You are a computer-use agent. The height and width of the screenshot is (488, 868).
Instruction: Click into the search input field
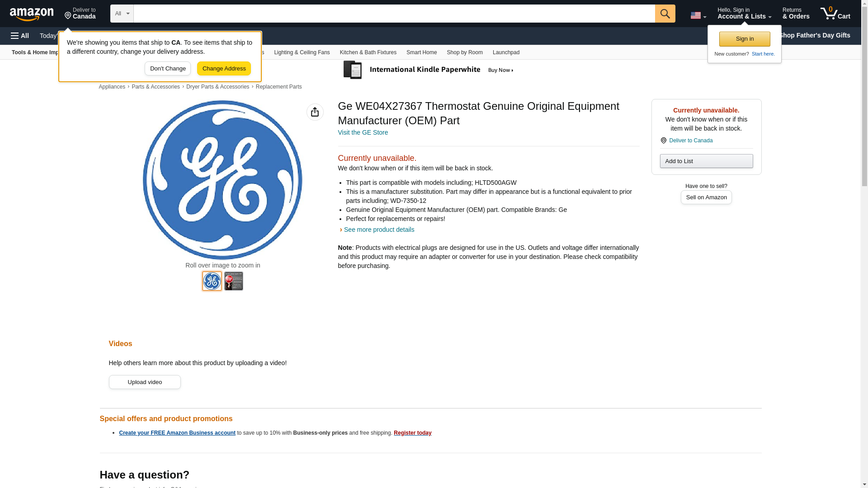(x=393, y=14)
